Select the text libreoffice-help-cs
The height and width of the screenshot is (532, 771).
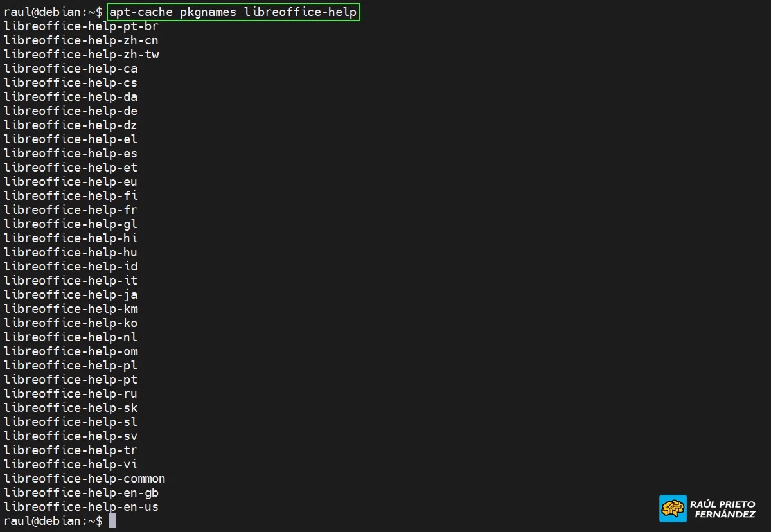71,83
